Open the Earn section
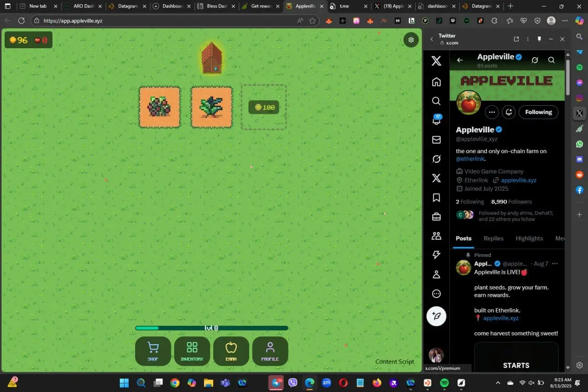The image size is (588, 392). pos(231,351)
